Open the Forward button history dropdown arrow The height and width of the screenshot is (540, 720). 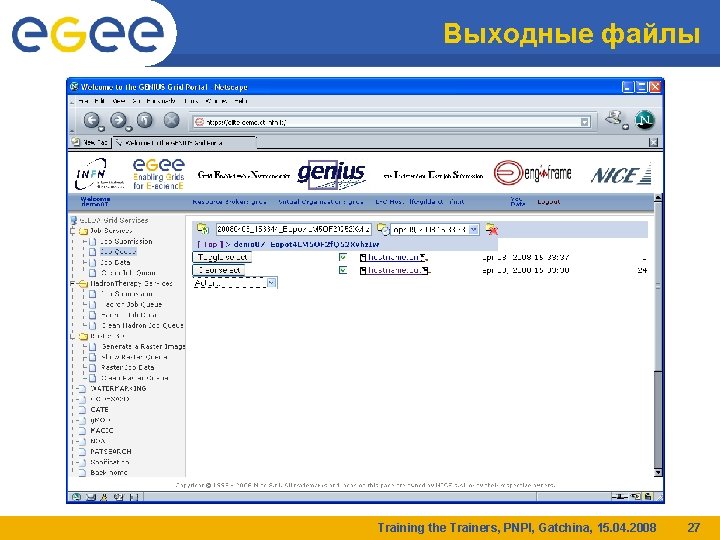129,129
